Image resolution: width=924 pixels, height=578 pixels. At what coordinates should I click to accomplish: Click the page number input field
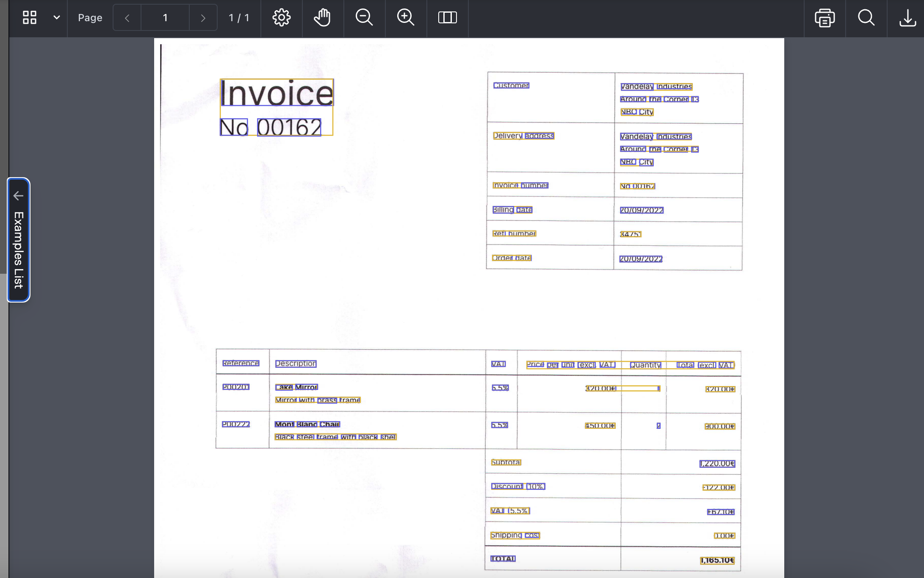[165, 18]
